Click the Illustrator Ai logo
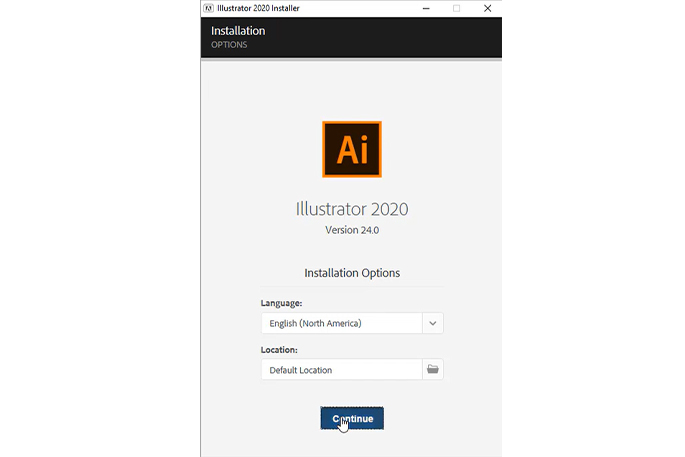685x457 pixels. click(352, 149)
